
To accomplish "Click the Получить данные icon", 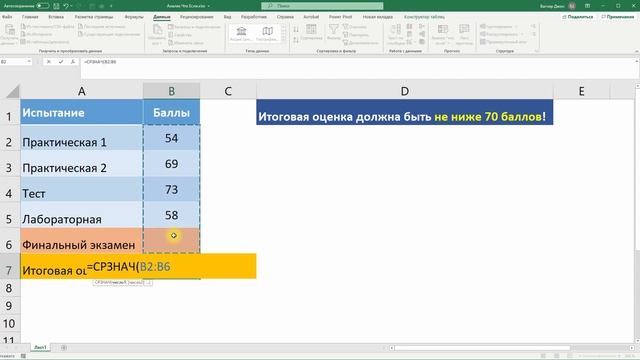I will tap(9, 29).
